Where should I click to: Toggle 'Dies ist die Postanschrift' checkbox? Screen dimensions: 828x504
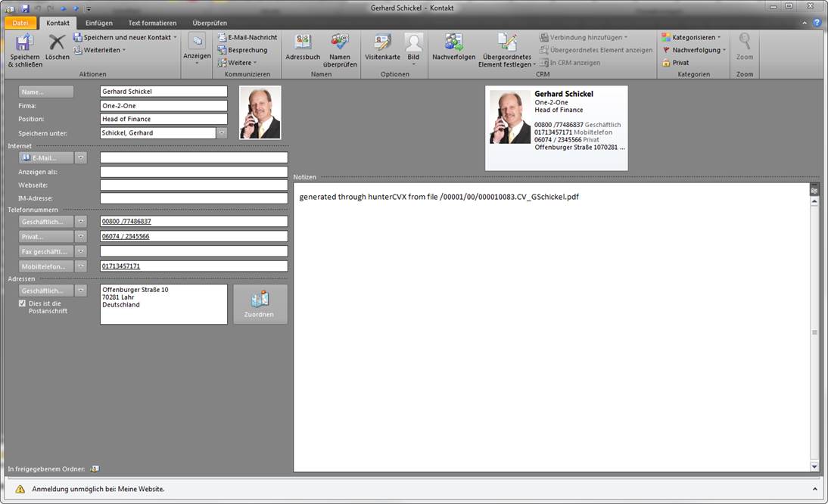tap(23, 303)
